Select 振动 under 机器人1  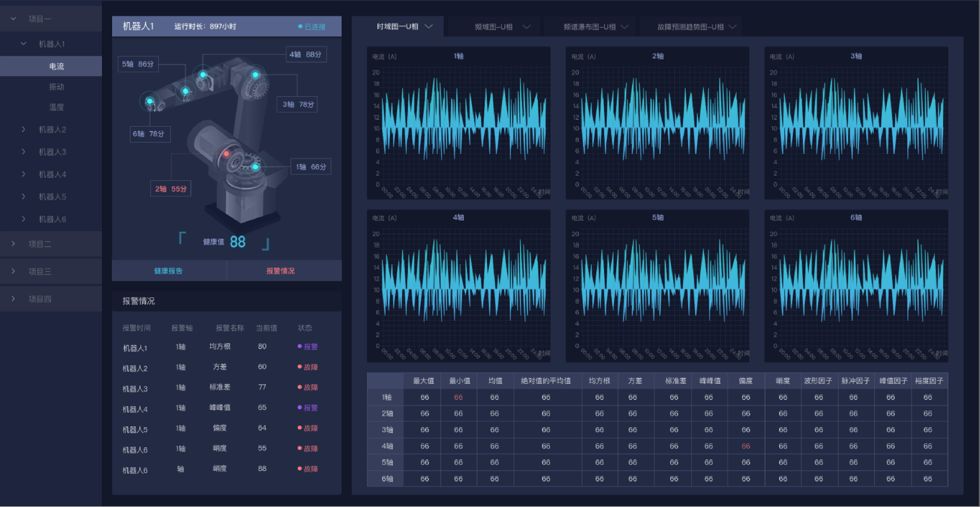56,87
